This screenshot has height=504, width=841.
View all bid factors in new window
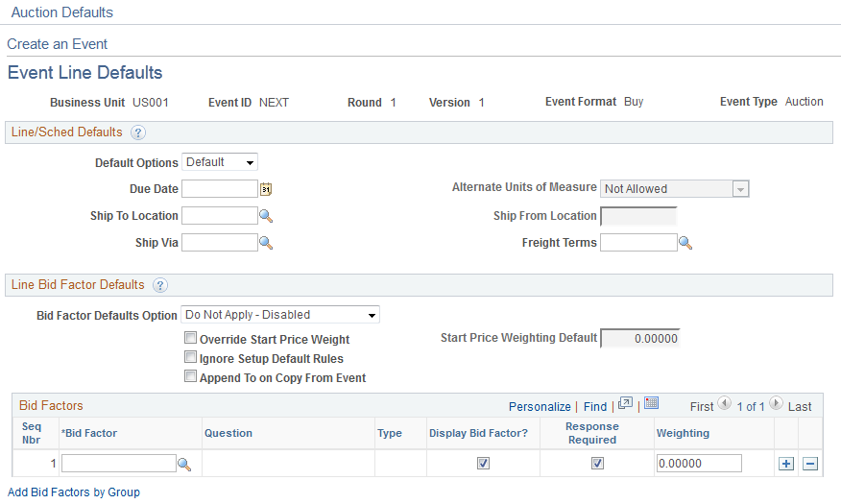[x=625, y=403]
